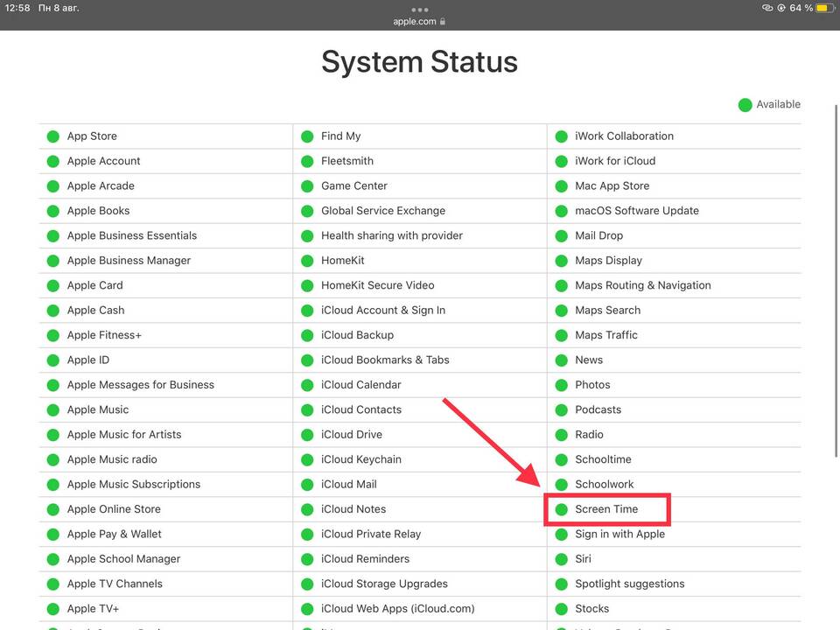This screenshot has width=840, height=630.
Task: Click the green status dot beside Mail Drop
Action: (x=561, y=235)
